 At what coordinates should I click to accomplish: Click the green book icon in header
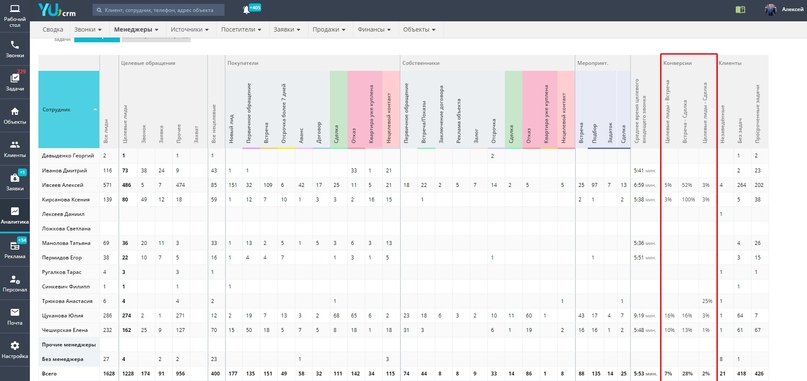pyautogui.click(x=740, y=9)
